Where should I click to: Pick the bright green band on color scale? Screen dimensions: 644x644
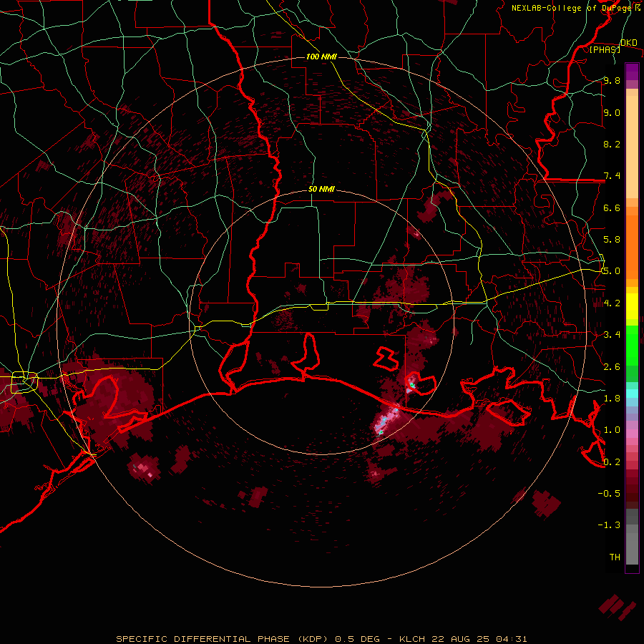tap(632, 344)
